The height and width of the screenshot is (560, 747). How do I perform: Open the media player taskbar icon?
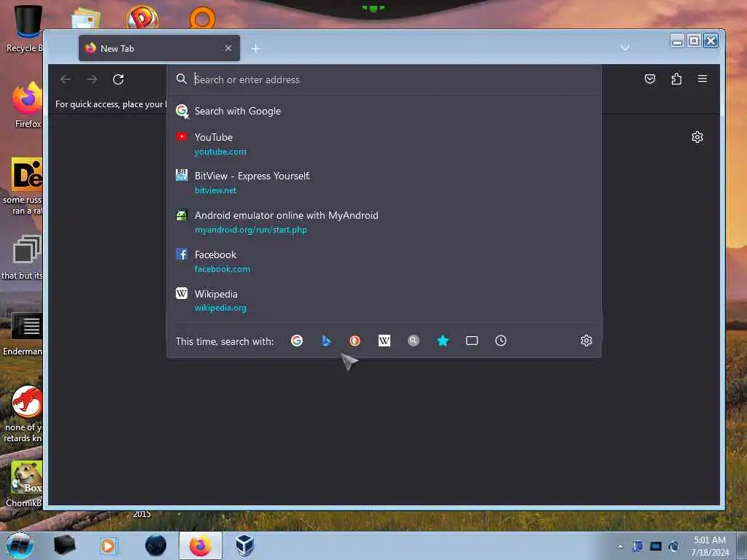(108, 545)
